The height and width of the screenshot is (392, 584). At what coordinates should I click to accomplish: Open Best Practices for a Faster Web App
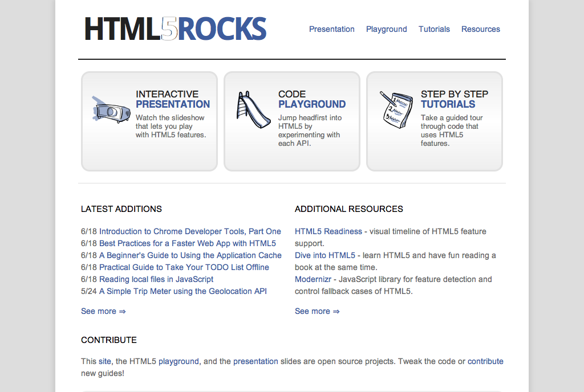(x=187, y=243)
